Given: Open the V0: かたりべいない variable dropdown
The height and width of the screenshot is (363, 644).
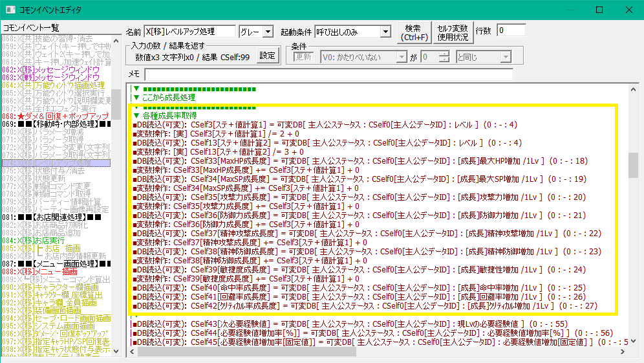Looking at the screenshot, I should (402, 57).
